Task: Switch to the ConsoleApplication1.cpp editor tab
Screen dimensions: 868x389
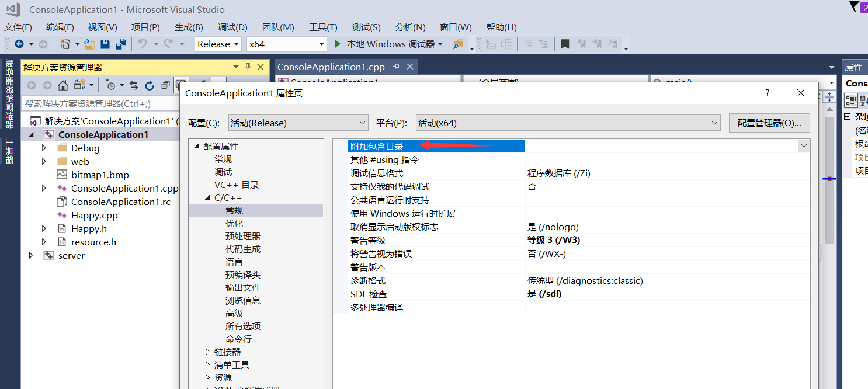Action: click(331, 67)
